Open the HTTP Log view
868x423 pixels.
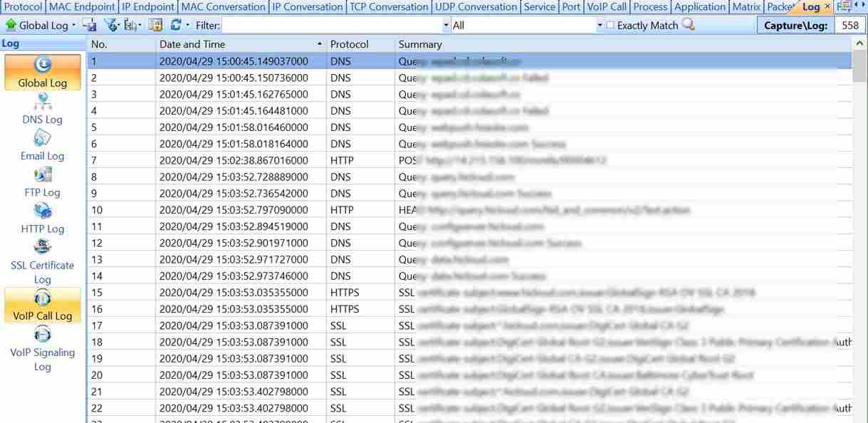point(42,220)
